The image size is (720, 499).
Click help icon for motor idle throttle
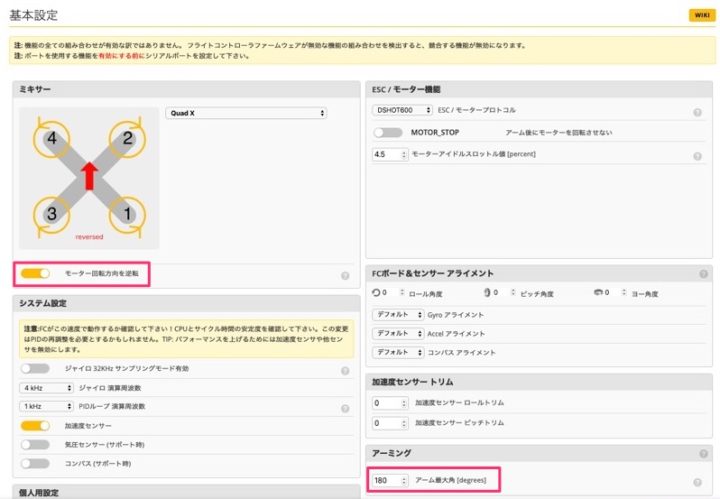coord(701,156)
